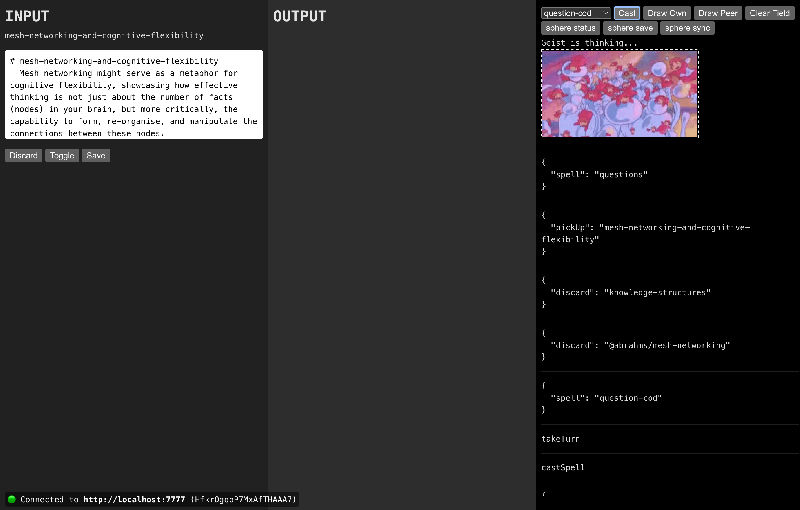Viewport: 800px width, 510px height.
Task: Click the green connection status dot
Action: pos(12,499)
